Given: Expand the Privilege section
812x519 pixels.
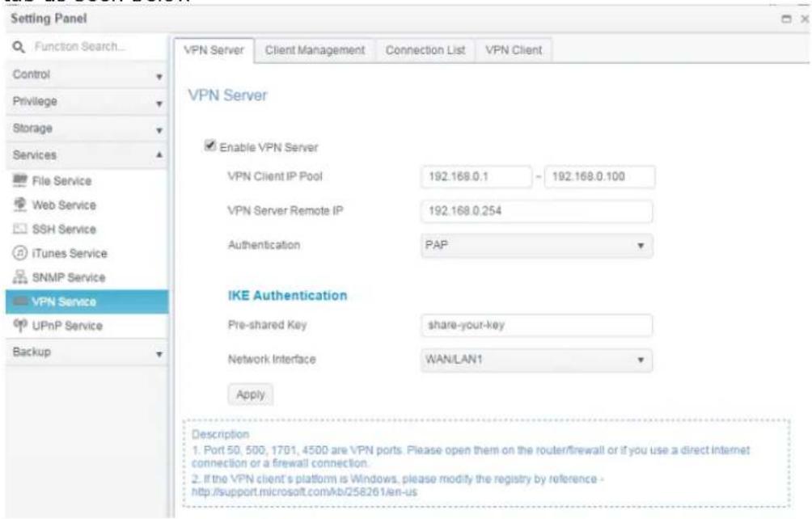Looking at the screenshot, I should tap(87, 102).
